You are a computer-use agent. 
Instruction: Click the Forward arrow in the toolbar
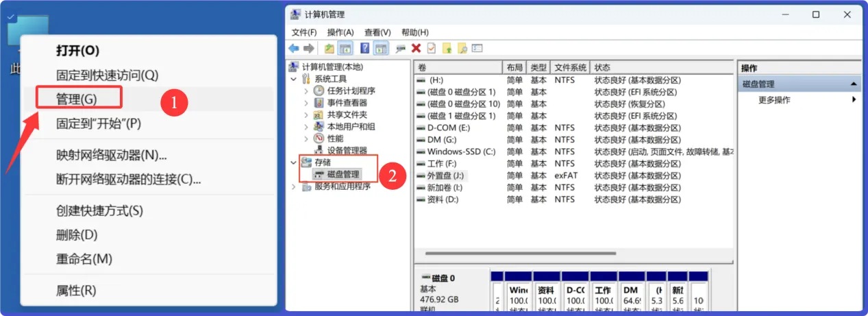(308, 48)
